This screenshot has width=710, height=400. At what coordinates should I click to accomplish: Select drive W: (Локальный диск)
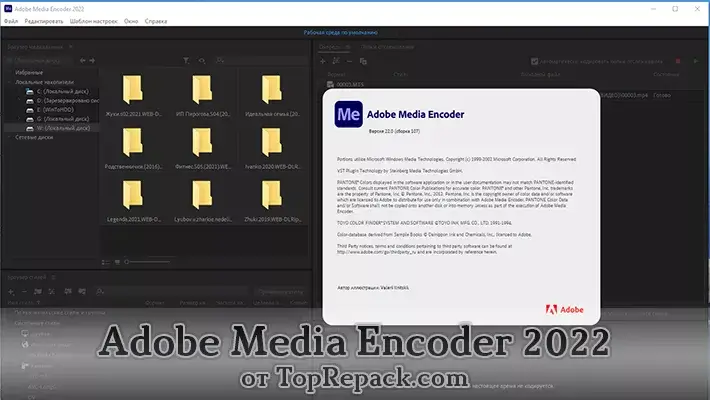58,128
